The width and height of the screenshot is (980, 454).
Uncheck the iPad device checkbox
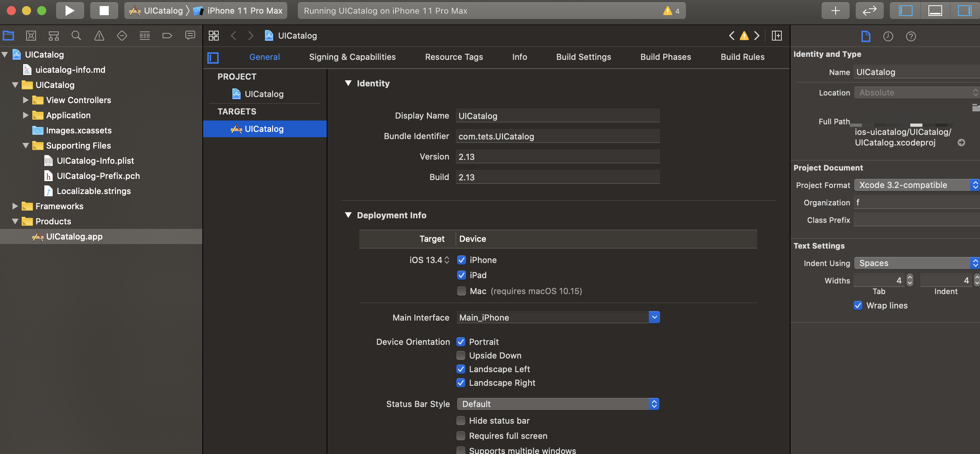pos(461,275)
